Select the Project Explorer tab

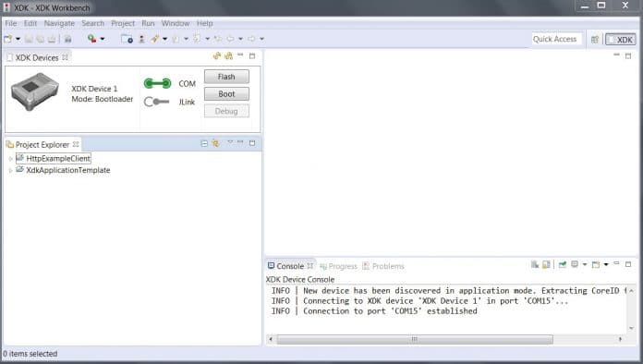(42, 145)
